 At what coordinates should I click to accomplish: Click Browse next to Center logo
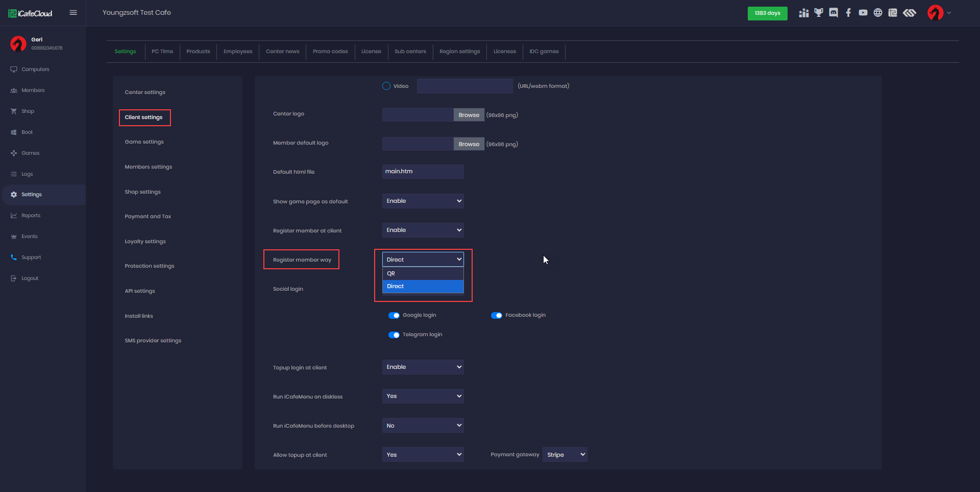[x=469, y=115]
